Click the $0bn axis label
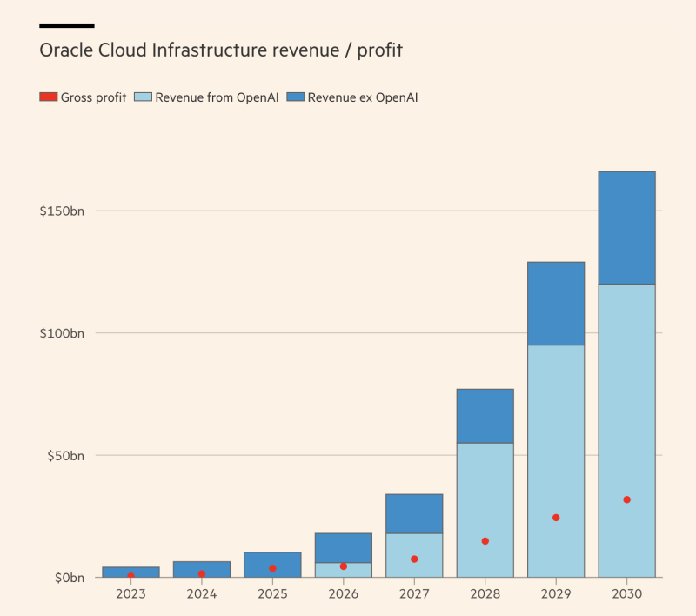The height and width of the screenshot is (616, 696). (70, 578)
